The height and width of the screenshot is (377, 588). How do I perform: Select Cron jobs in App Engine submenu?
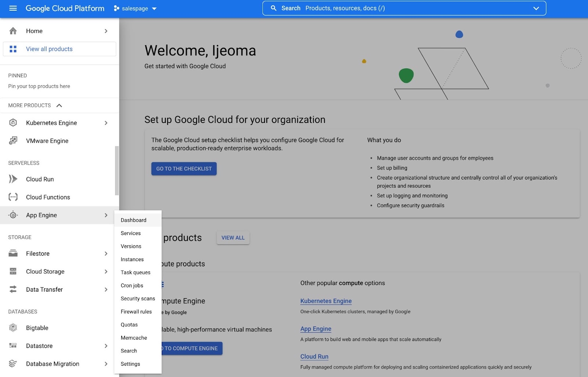click(x=138, y=285)
